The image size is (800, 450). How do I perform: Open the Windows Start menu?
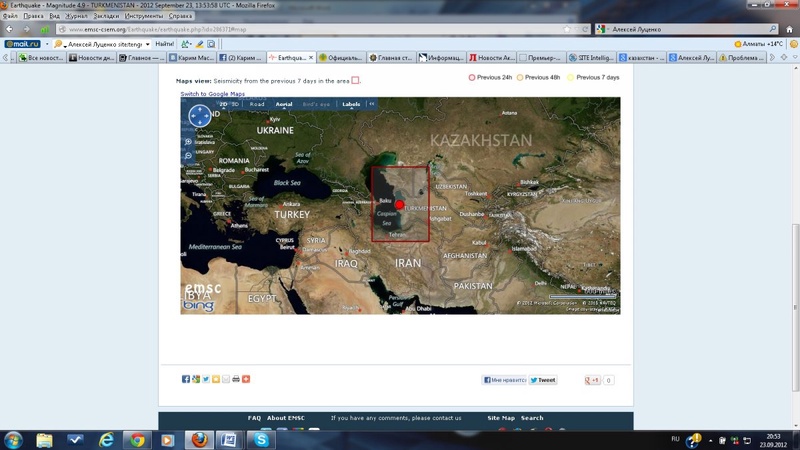(x=15, y=439)
